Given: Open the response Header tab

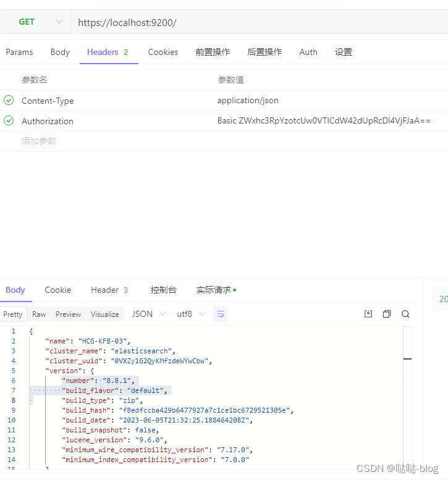Looking at the screenshot, I should click(110, 290).
